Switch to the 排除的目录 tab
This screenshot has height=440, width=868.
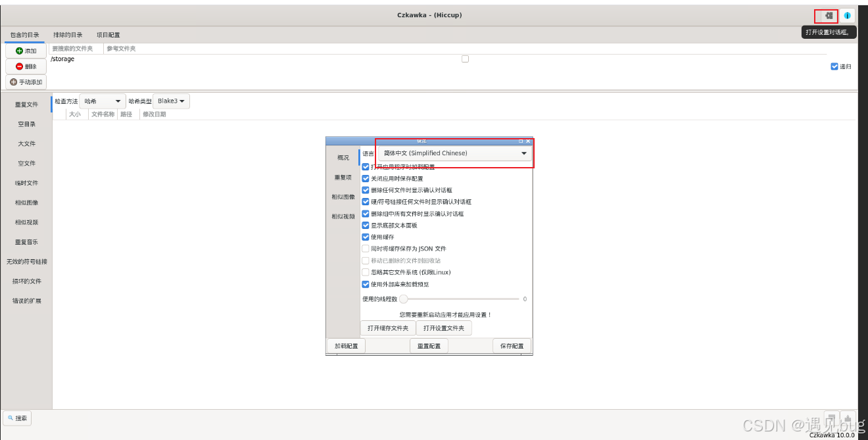coord(67,34)
